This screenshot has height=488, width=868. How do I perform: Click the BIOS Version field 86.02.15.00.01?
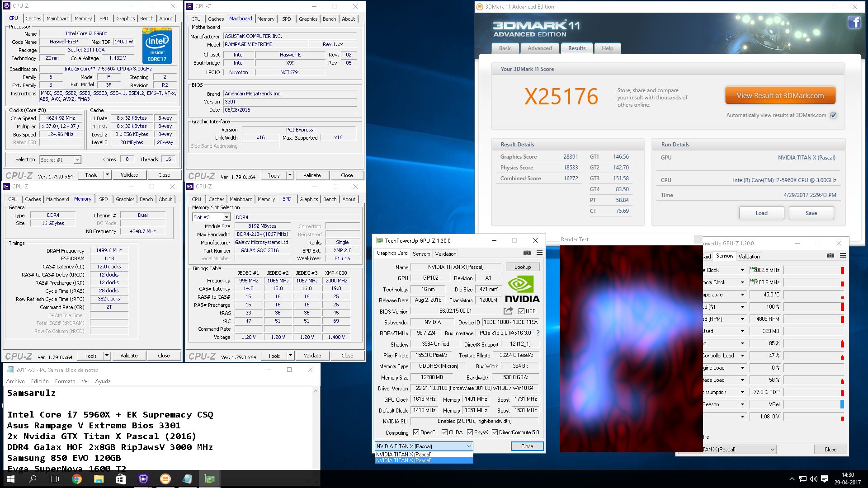tap(456, 311)
